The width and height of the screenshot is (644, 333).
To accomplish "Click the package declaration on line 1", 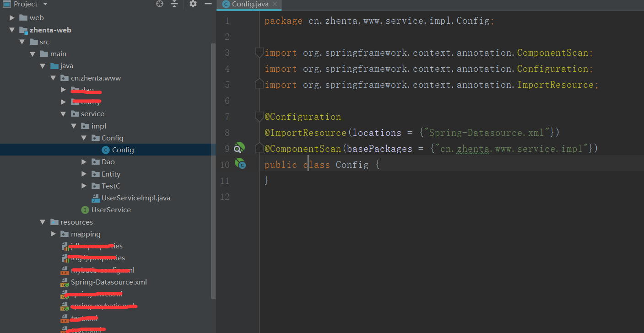I will point(379,21).
